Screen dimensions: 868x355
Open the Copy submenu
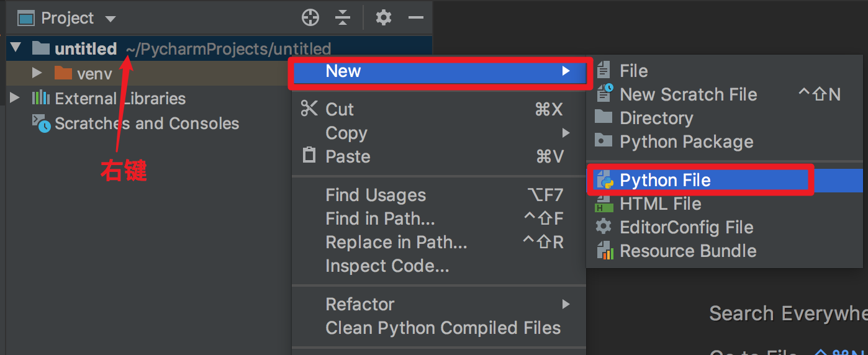[346, 133]
